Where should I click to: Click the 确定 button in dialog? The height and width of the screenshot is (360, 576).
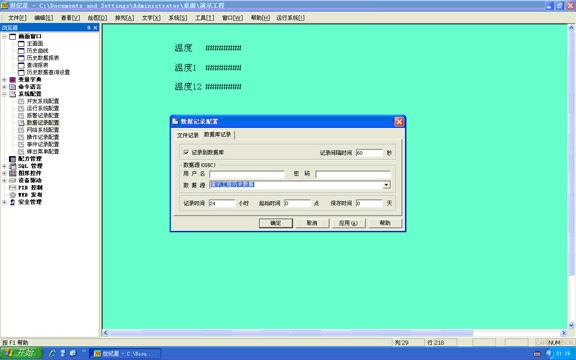(x=276, y=223)
